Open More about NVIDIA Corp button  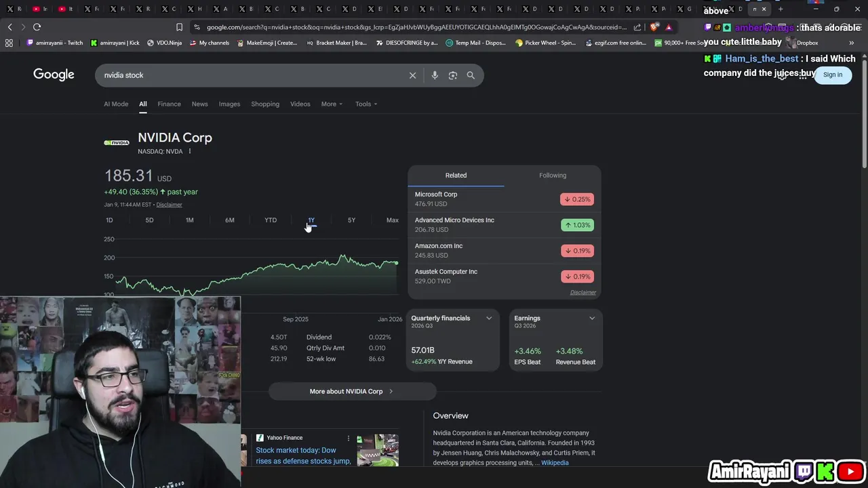coord(352,391)
